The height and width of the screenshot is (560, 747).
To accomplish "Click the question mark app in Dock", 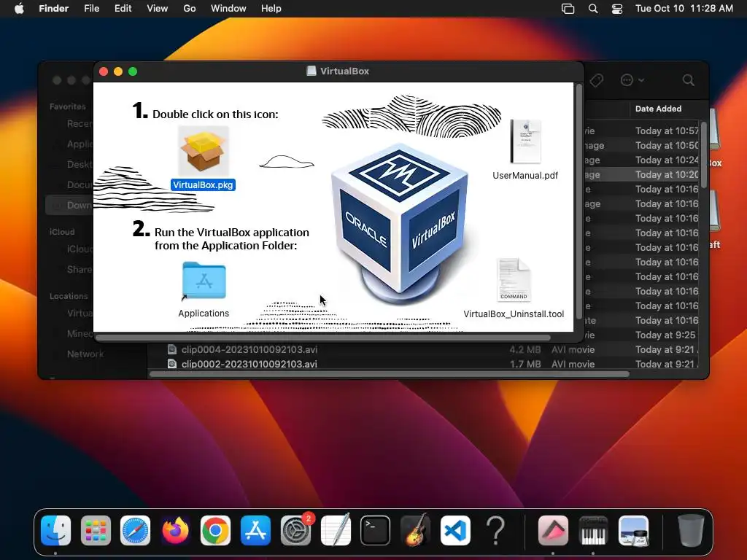I will coord(495,531).
